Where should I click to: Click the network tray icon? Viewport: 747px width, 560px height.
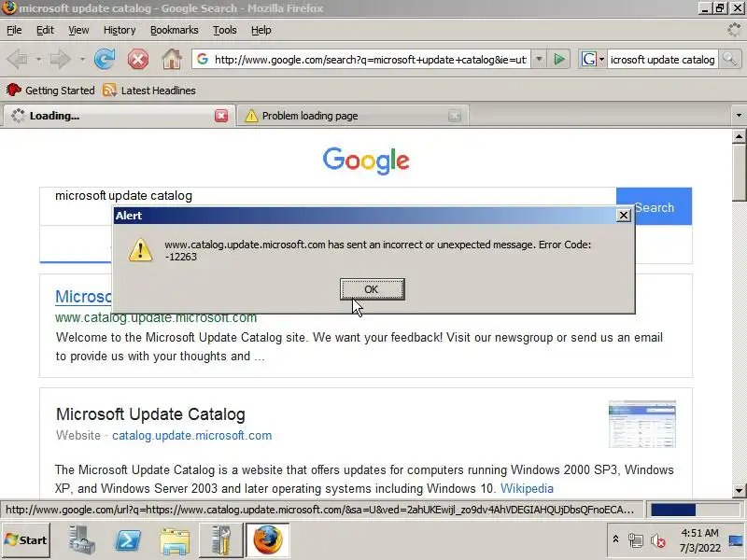click(x=636, y=540)
